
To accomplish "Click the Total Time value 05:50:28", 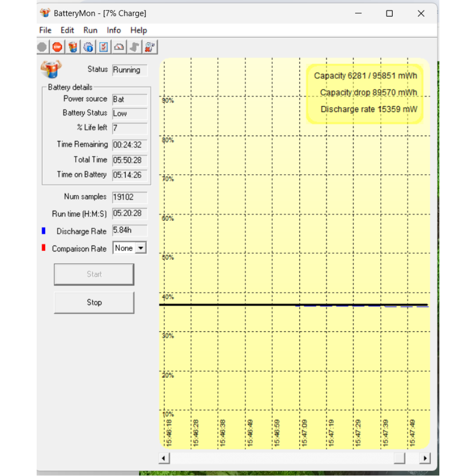I will point(129,160).
